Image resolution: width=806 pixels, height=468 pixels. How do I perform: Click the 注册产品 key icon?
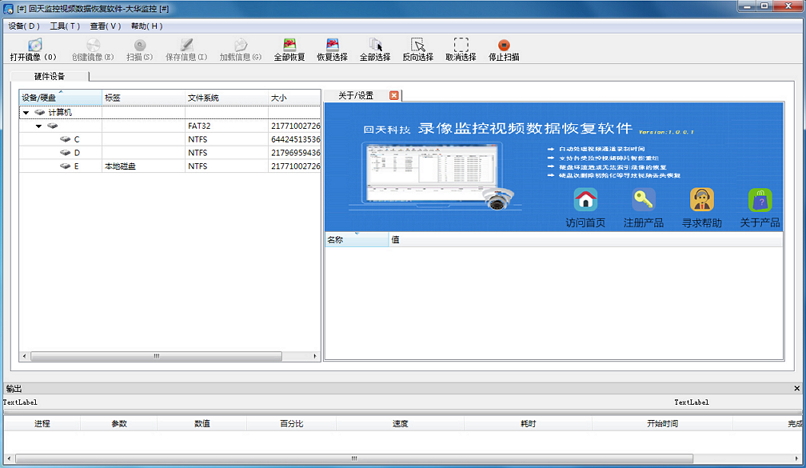[644, 200]
